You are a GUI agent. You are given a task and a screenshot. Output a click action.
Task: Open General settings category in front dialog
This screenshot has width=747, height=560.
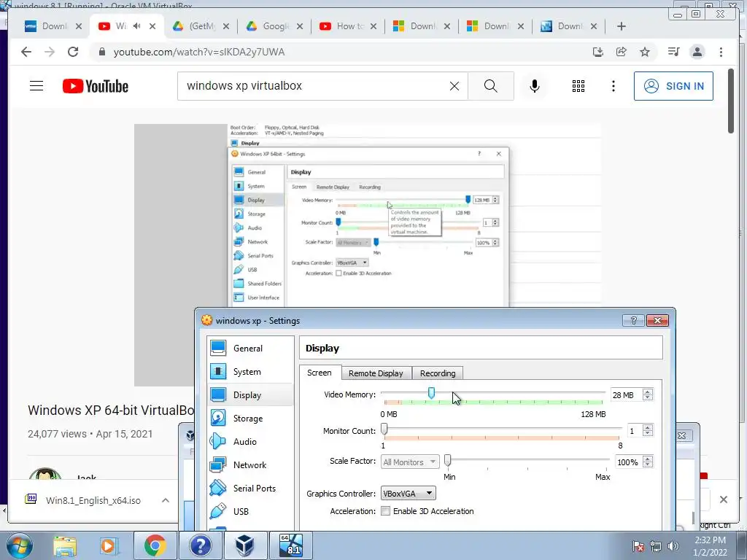pyautogui.click(x=250, y=348)
